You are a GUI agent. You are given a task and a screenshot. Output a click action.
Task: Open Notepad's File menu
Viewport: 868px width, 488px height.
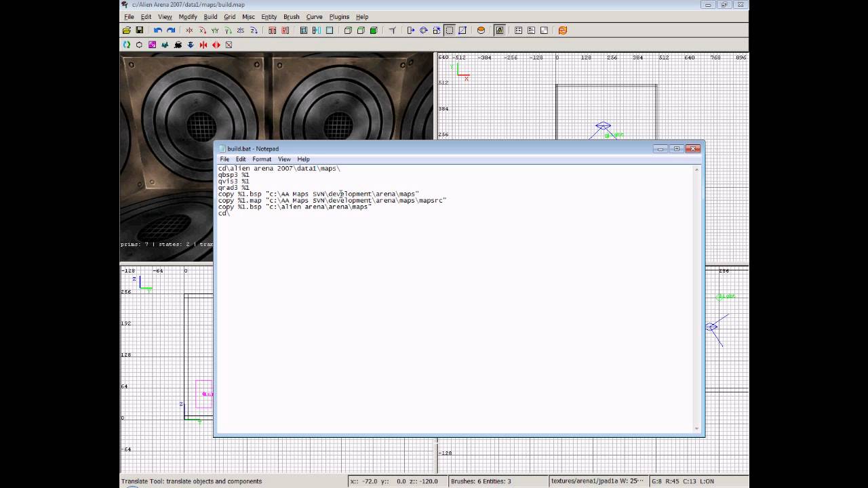[224, 159]
